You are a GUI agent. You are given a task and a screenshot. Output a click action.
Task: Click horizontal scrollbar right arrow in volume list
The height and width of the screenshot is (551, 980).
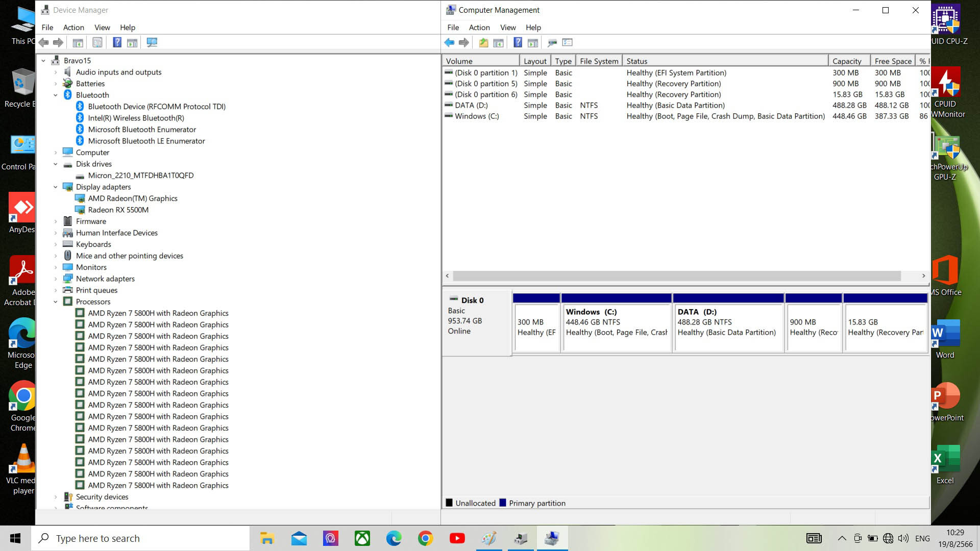923,276
